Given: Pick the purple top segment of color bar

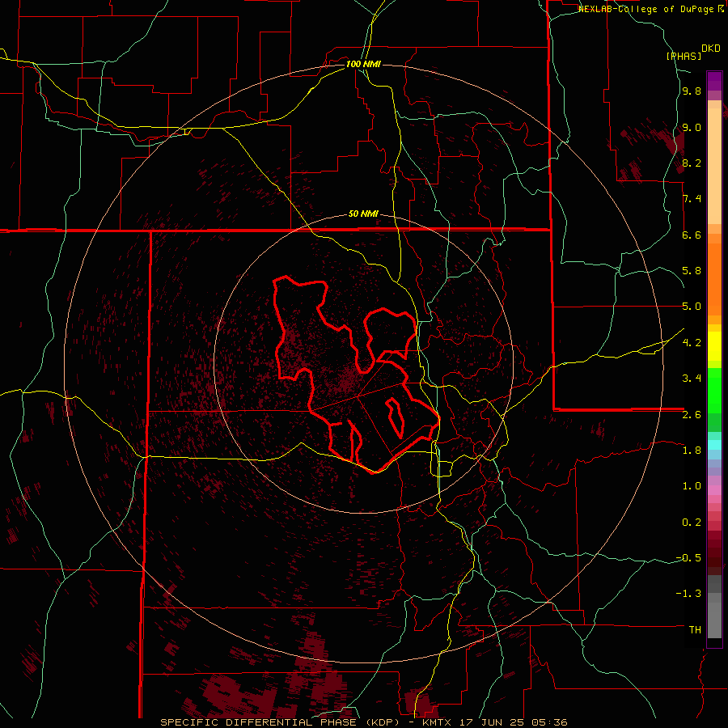Looking at the screenshot, I should (x=714, y=81).
